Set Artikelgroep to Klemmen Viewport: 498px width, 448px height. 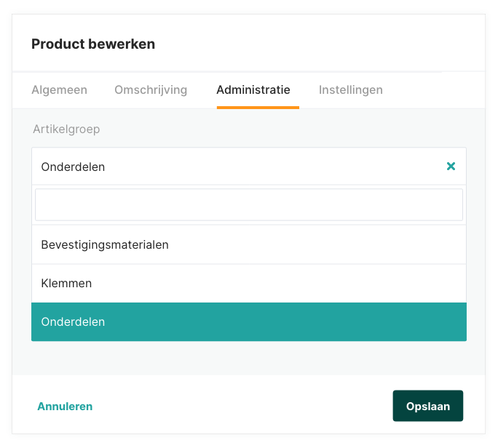pyautogui.click(x=66, y=283)
